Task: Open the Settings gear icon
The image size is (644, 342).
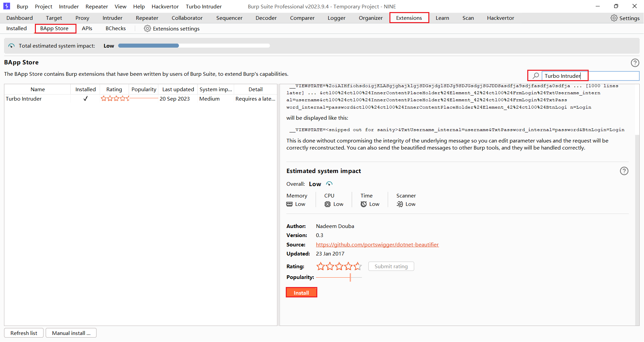Action: click(614, 18)
